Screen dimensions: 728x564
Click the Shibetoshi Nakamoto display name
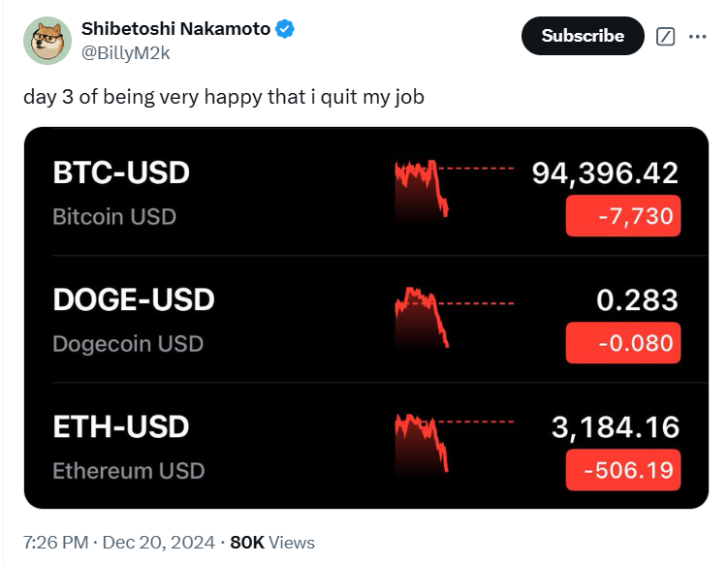[175, 29]
